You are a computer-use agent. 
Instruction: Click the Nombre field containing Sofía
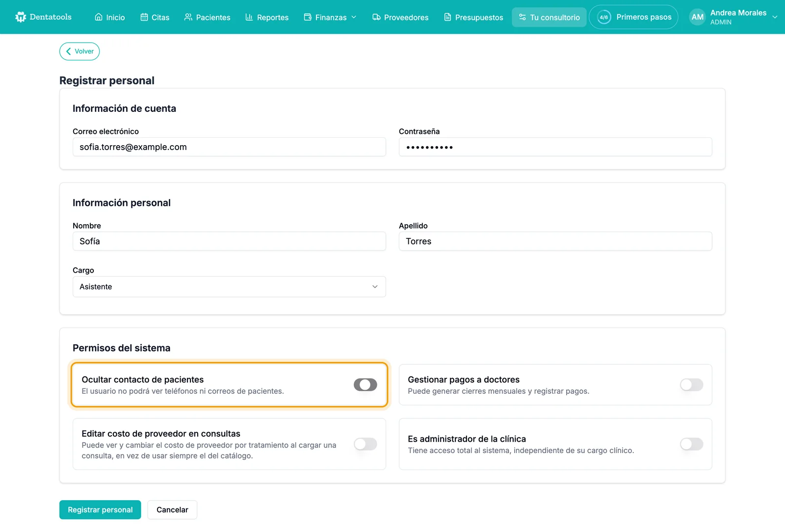(229, 241)
